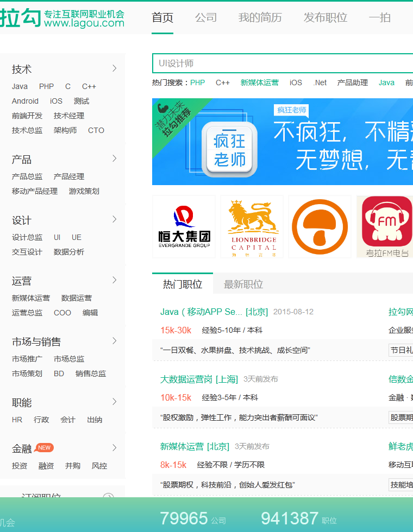Select 数据分析 in sidebar
The width and height of the screenshot is (413, 532).
coord(69,252)
